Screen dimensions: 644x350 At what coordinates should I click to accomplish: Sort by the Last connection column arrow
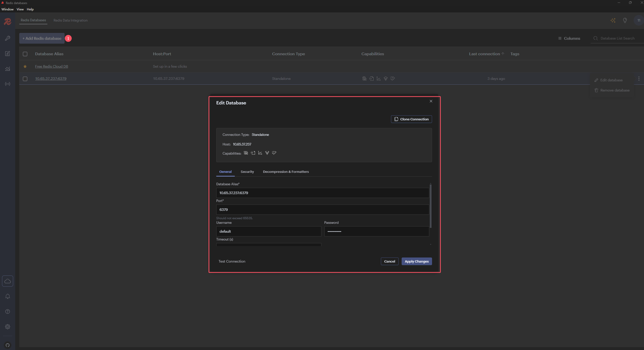click(x=503, y=54)
